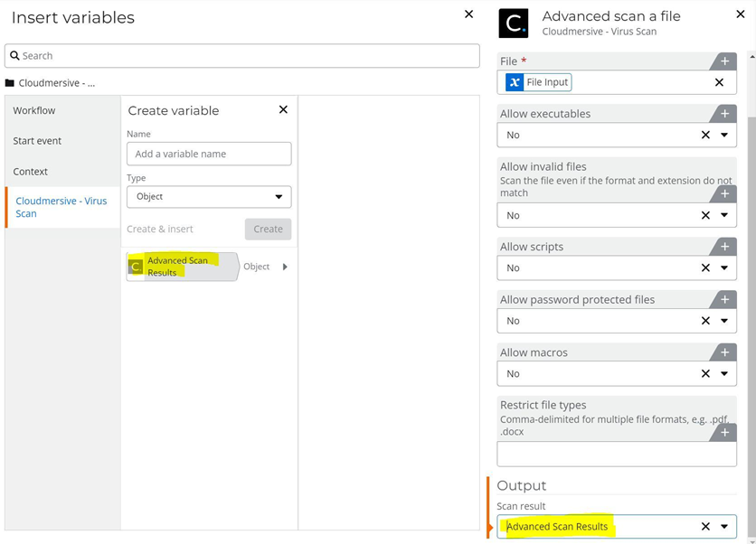Select the Cloudmersive - Virus Scan category
The height and width of the screenshot is (544, 756).
pos(61,207)
